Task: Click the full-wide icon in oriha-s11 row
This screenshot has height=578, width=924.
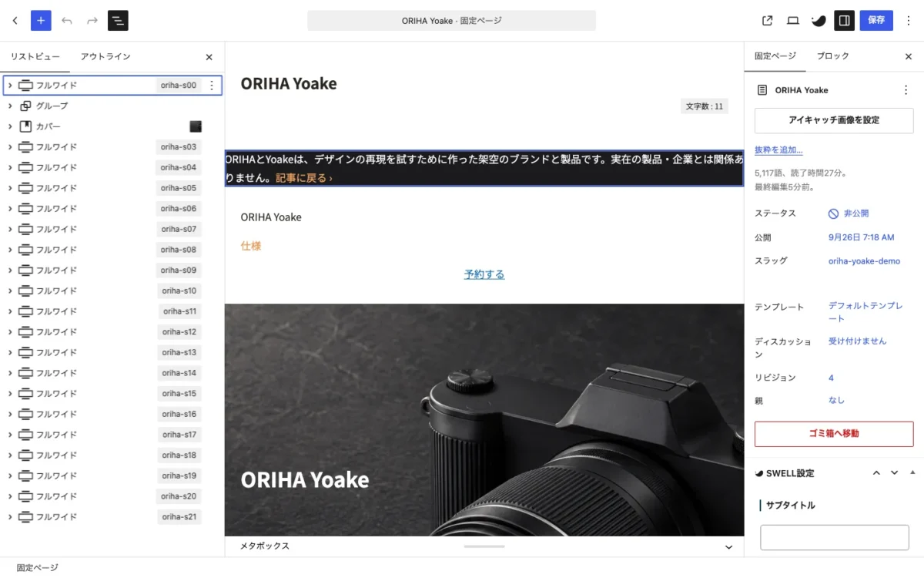Action: tap(25, 311)
